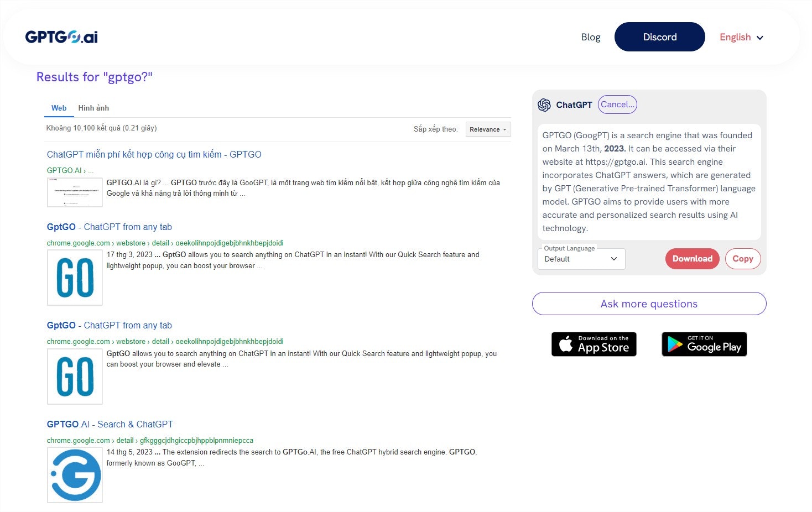Click the Cancel button beside ChatGPT

tap(617, 105)
